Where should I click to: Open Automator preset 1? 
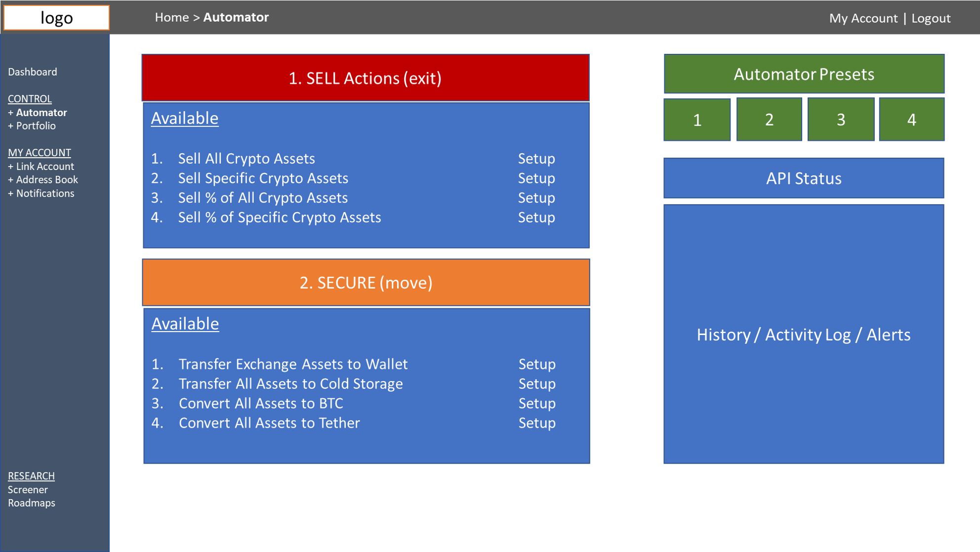pyautogui.click(x=697, y=120)
